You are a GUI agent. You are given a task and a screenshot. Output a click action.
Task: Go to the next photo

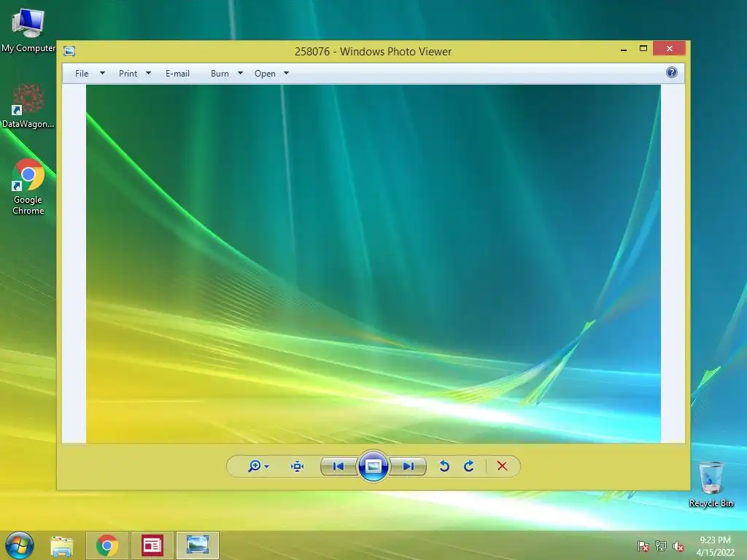408,466
